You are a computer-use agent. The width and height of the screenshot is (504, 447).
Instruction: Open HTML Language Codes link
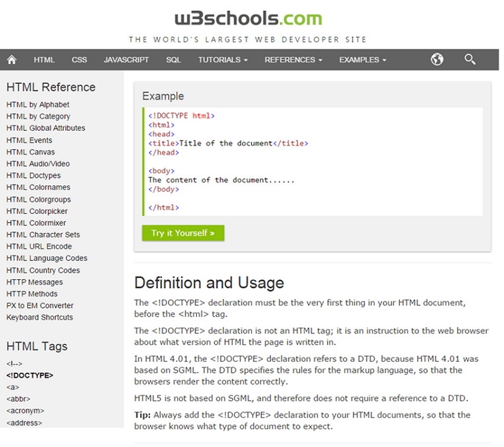[47, 258]
